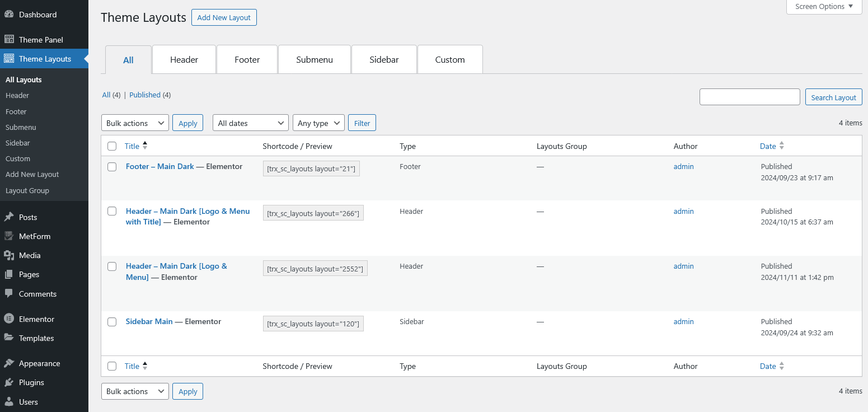Click the Appearance paintbrush icon

(9, 363)
